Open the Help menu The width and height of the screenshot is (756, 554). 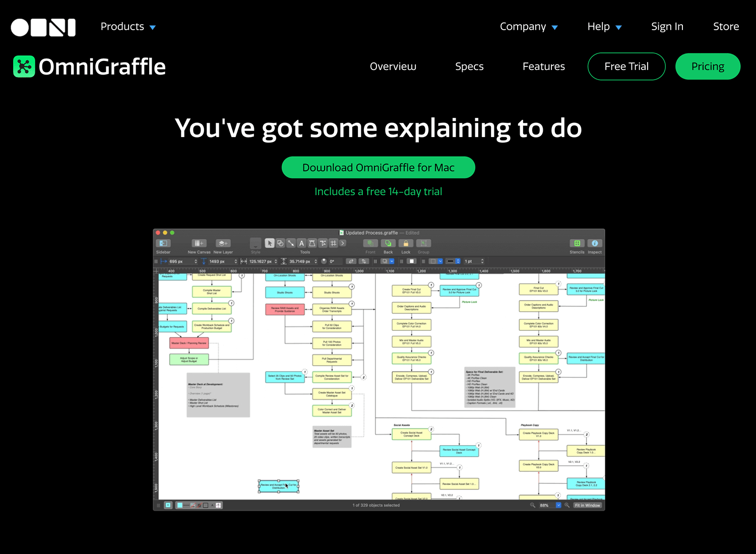(604, 27)
